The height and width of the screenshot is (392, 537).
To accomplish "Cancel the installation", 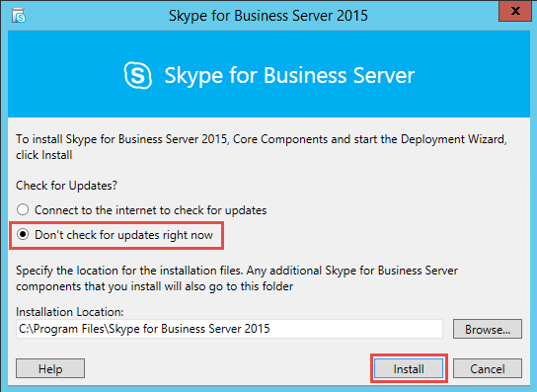I will click(x=488, y=368).
